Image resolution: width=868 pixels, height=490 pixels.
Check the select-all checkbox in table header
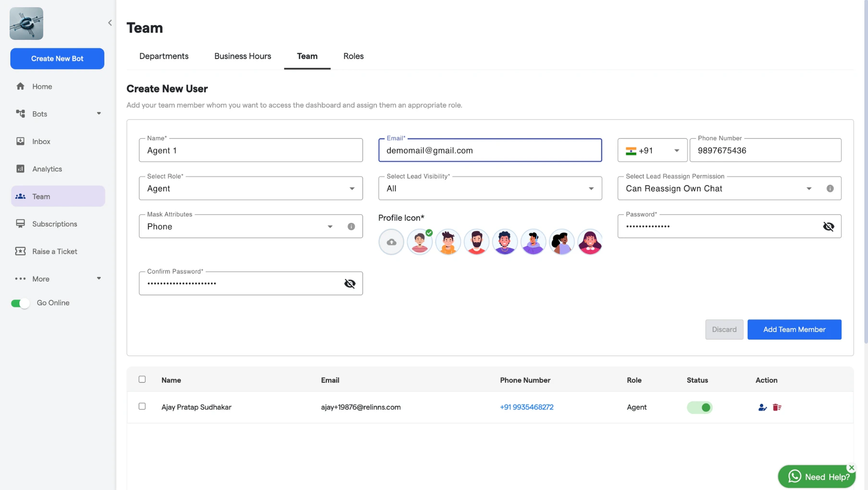[x=142, y=380]
